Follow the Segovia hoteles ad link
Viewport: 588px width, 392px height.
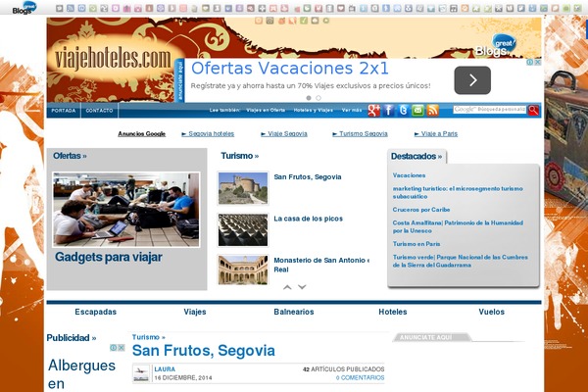[x=208, y=134]
